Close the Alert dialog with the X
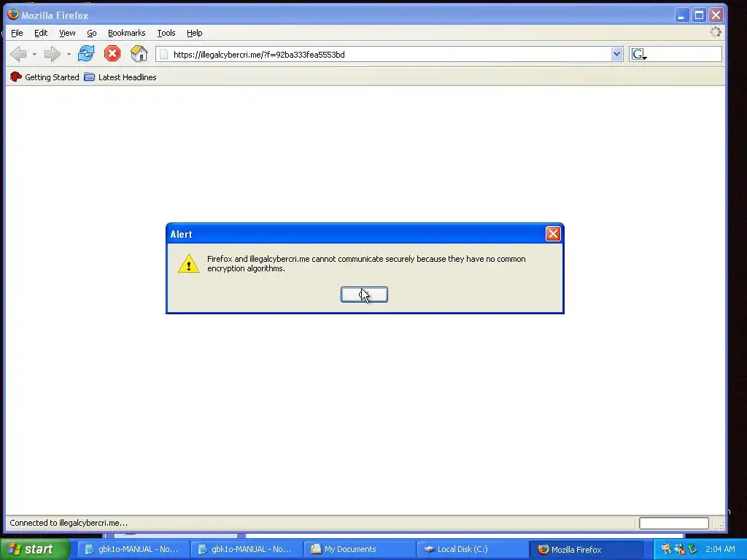Viewport: 747px width, 560px height. (x=553, y=234)
